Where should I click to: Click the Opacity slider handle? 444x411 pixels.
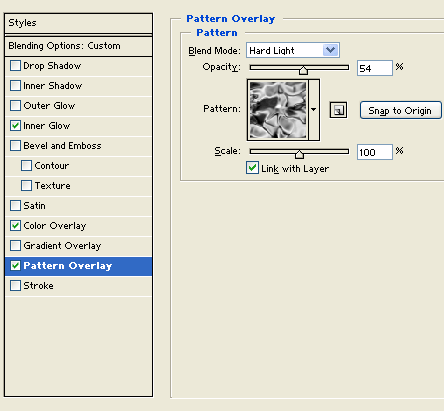pos(303,70)
